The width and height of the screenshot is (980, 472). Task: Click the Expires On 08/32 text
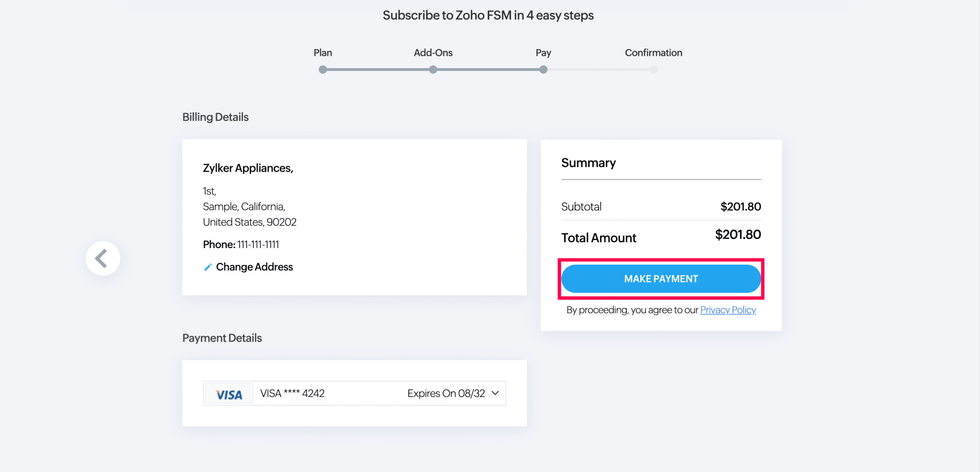click(x=446, y=393)
